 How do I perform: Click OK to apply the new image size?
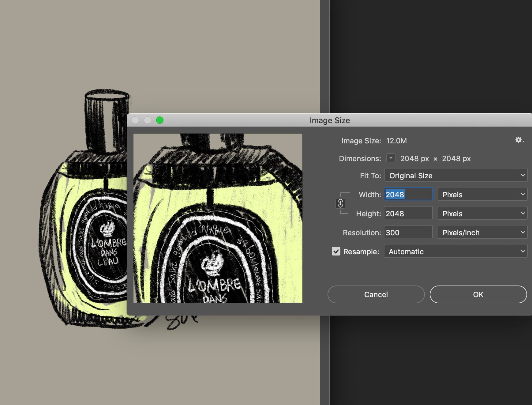pyautogui.click(x=478, y=294)
